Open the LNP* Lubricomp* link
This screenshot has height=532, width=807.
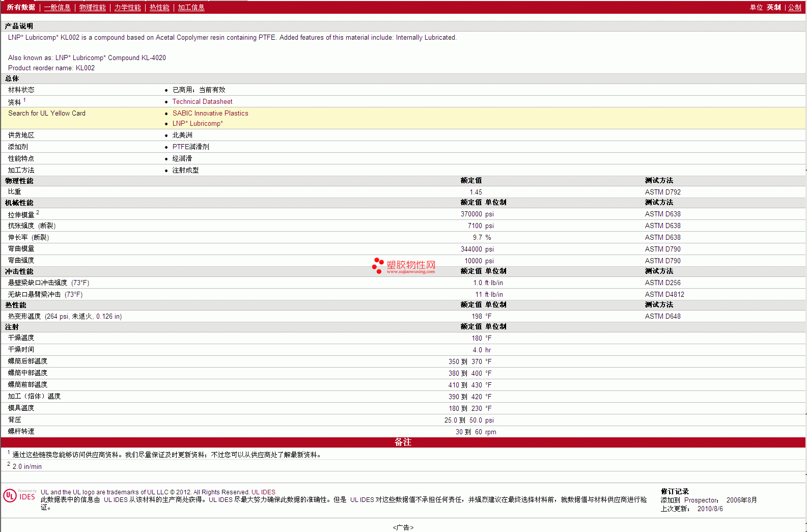[198, 123]
